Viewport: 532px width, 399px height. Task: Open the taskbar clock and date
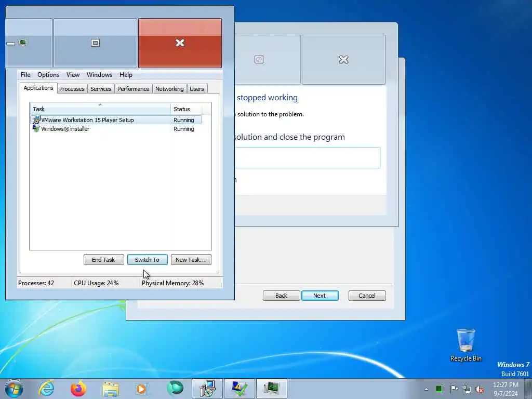coord(506,389)
